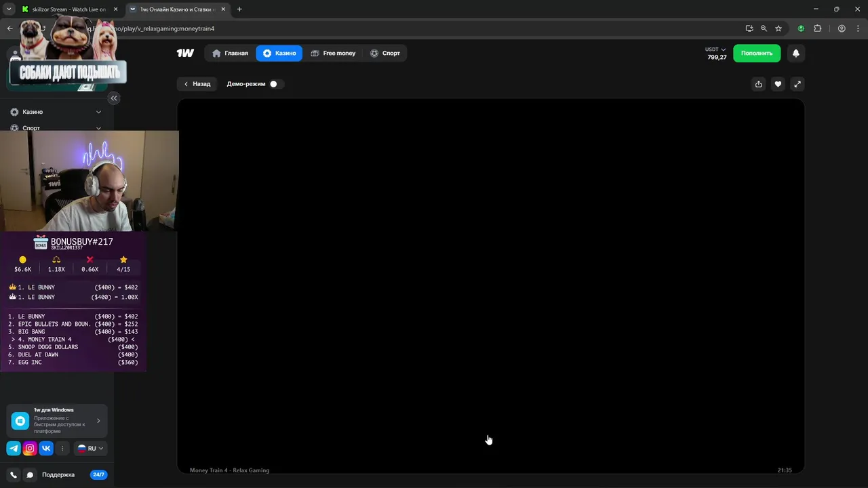Screen dimensions: 868x488
Task: Click the MONEY TRAIN 4 list row
Action: (x=73, y=340)
